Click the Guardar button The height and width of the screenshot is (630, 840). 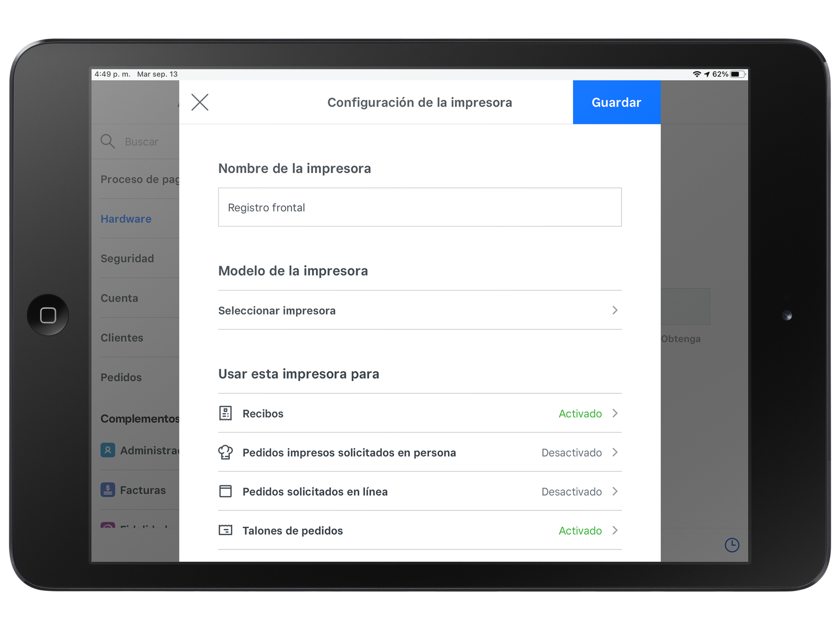[x=616, y=102]
